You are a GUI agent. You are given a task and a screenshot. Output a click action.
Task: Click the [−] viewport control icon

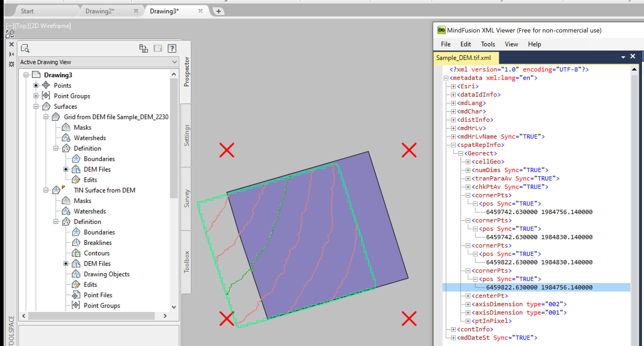(x=10, y=26)
